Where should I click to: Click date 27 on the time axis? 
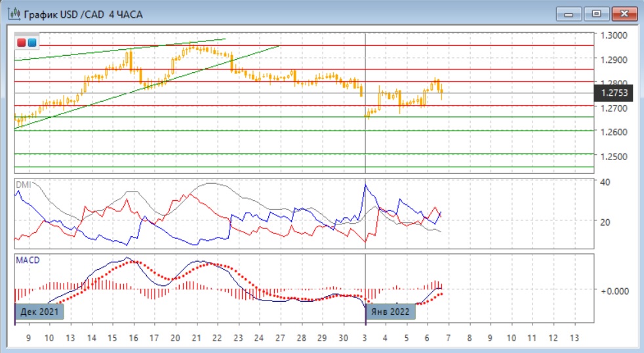pos(280,337)
